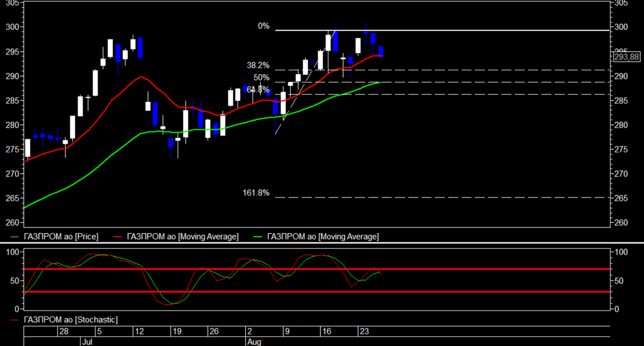The width and height of the screenshot is (644, 346).
Task: Click the date 28 on the time axis
Action: pyautogui.click(x=64, y=332)
